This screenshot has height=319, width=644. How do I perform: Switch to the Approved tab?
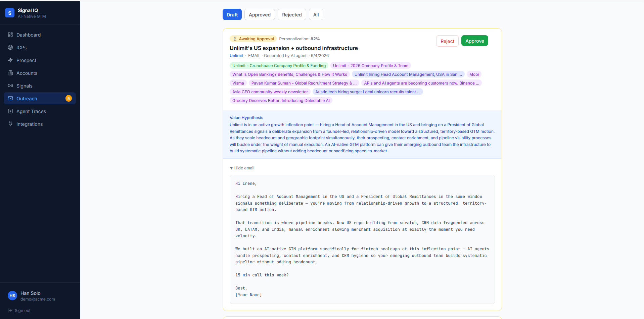[x=260, y=15]
